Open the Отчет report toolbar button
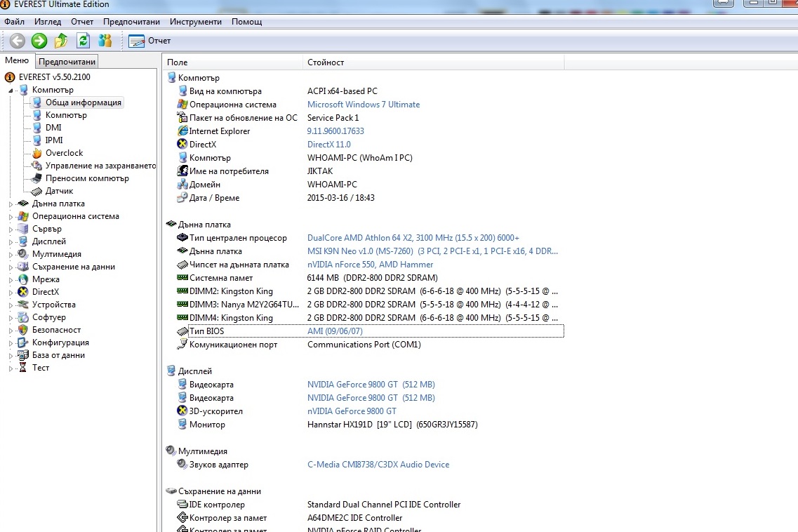The height and width of the screenshot is (532, 798). (149, 41)
